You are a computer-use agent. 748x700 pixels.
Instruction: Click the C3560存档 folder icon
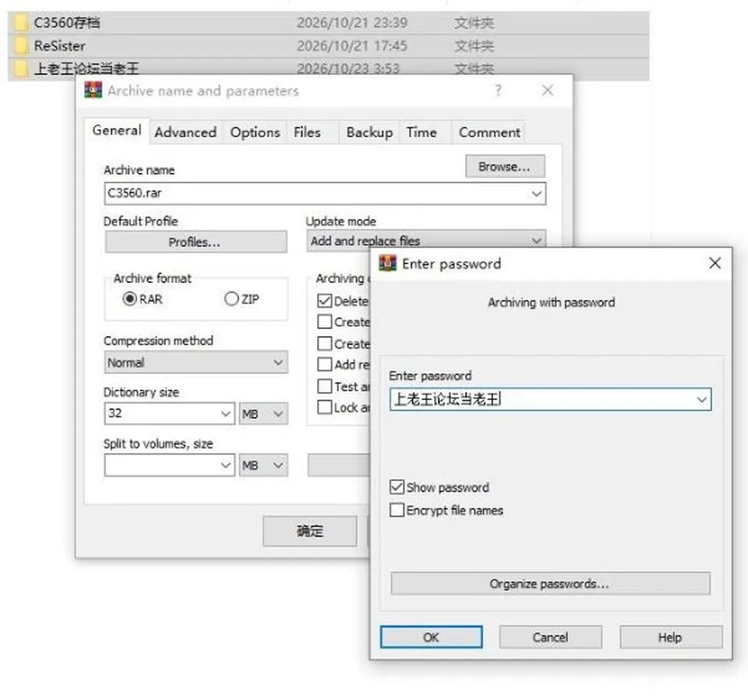click(20, 23)
